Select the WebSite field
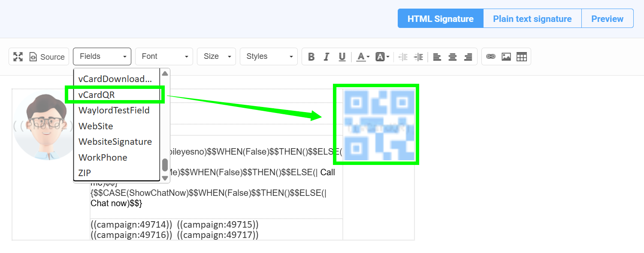644x253 pixels. [x=117, y=126]
